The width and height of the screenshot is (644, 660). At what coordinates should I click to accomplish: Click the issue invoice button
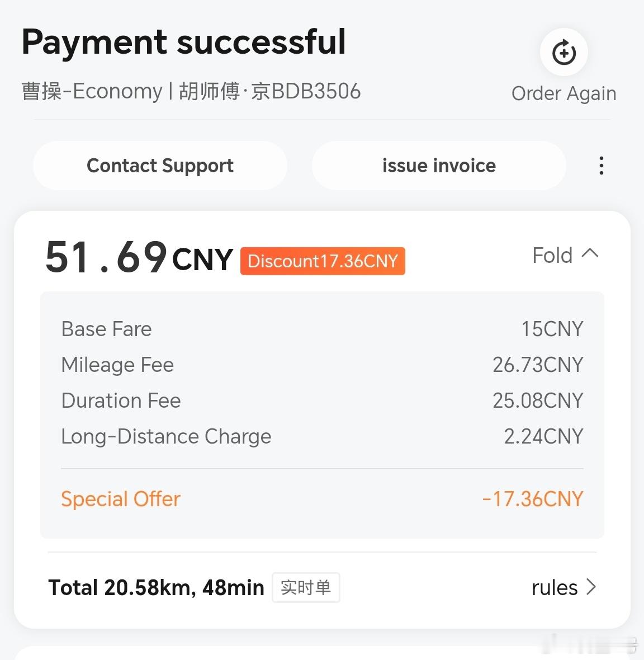point(439,166)
